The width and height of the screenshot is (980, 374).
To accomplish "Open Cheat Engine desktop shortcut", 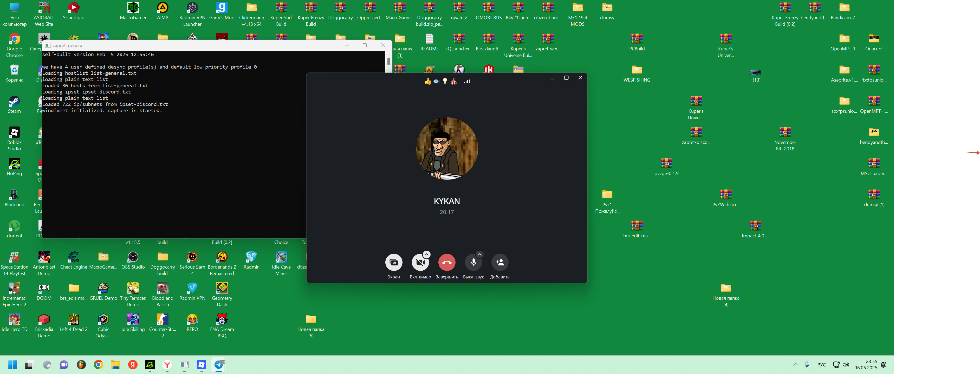I will [73, 257].
